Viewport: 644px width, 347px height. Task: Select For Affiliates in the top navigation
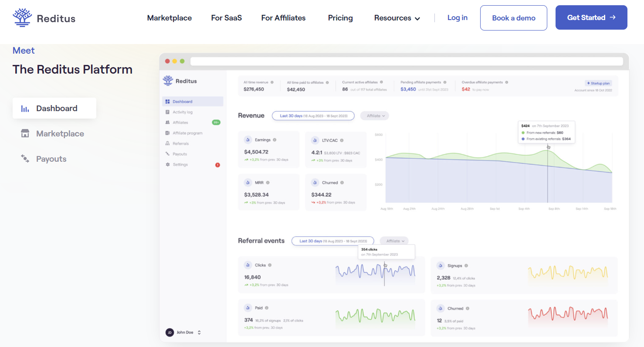point(283,18)
